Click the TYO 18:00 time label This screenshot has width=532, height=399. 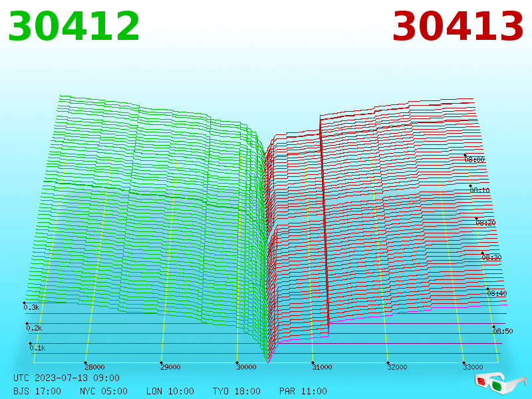(237, 391)
